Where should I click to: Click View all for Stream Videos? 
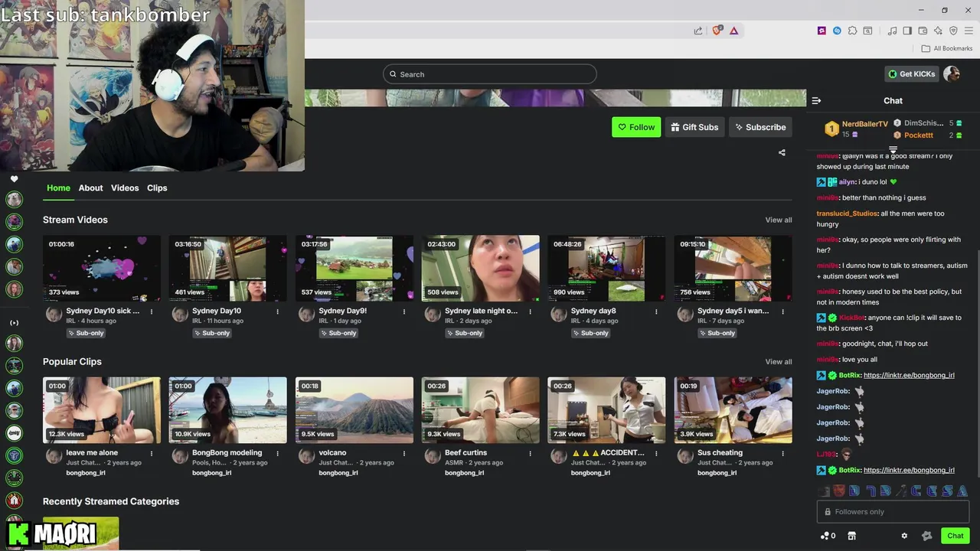779,220
